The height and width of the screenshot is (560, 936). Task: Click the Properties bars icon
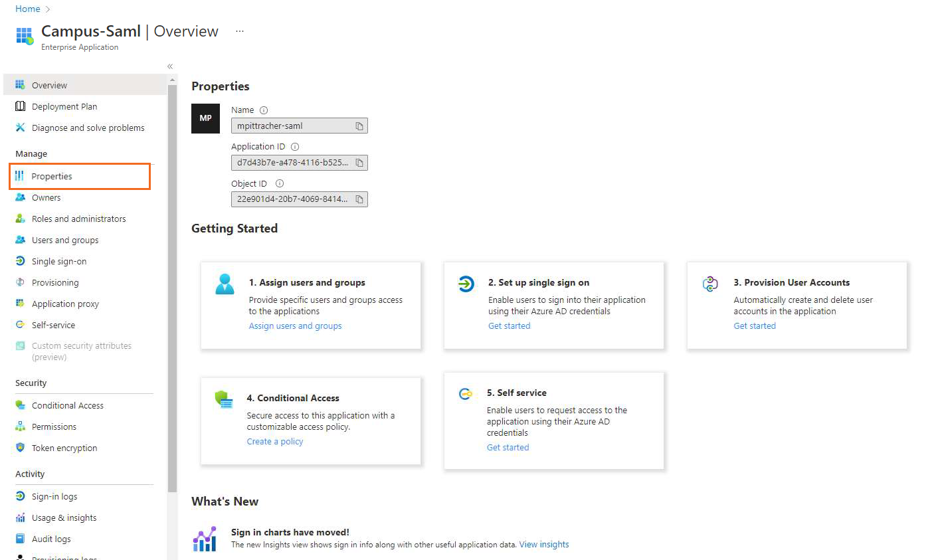coord(19,176)
